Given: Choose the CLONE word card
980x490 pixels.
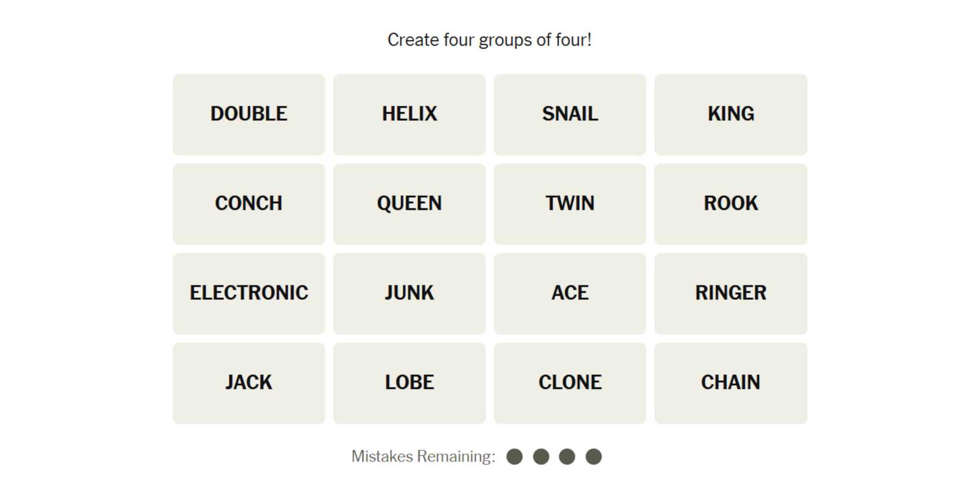Looking at the screenshot, I should [x=570, y=383].
